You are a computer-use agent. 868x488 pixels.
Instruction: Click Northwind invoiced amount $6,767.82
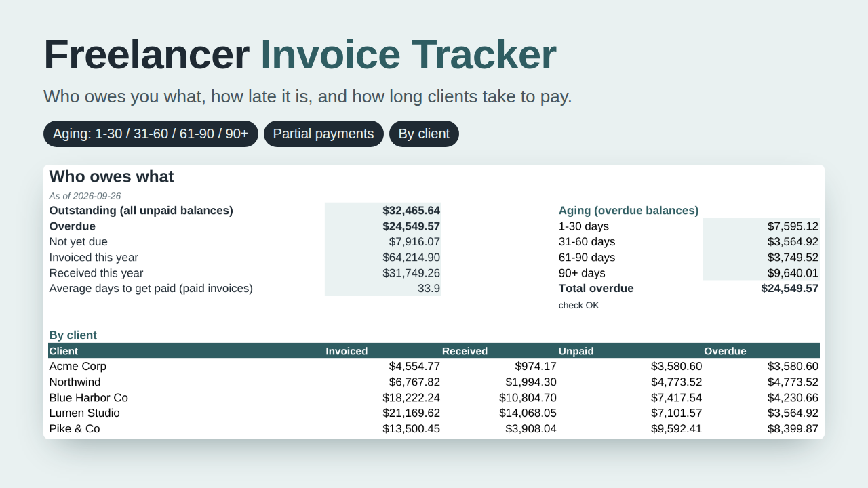[414, 382]
